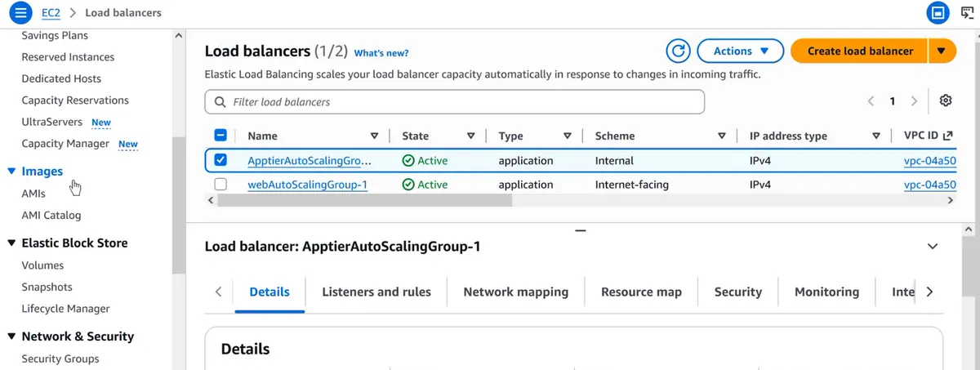The image size is (980, 370).
Task: Open the Create load balancer split arrow
Action: point(942,51)
